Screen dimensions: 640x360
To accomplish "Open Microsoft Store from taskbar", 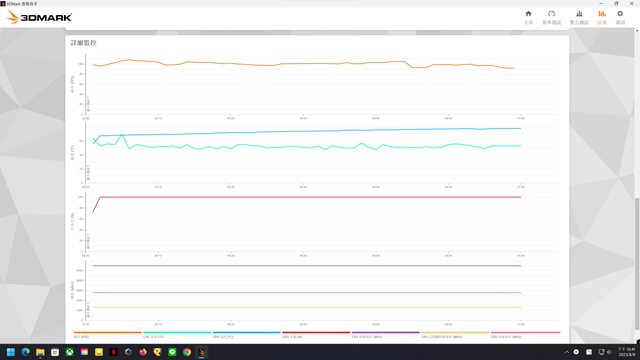I will click(55, 352).
